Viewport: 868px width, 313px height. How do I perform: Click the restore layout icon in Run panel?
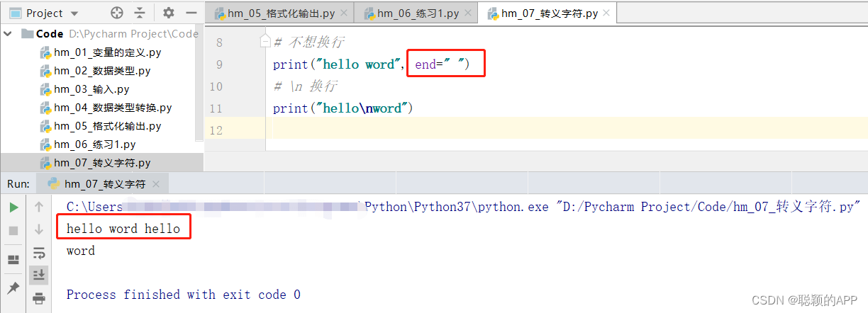(x=13, y=260)
